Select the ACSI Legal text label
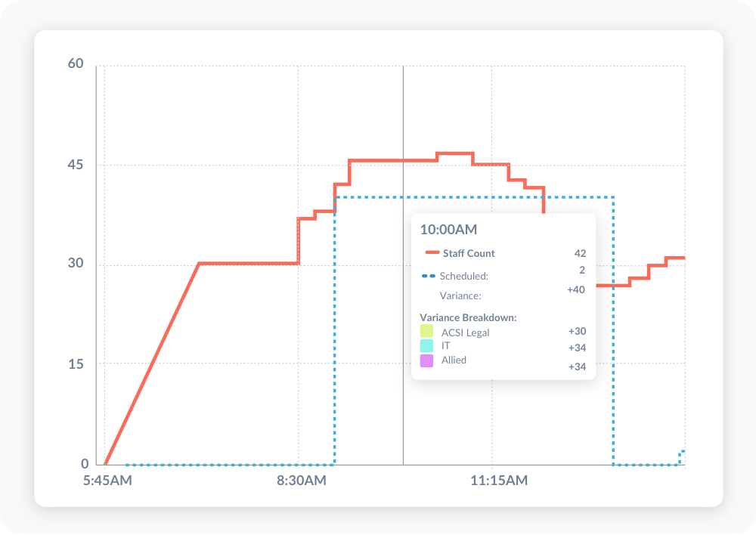756x535 pixels. point(465,332)
